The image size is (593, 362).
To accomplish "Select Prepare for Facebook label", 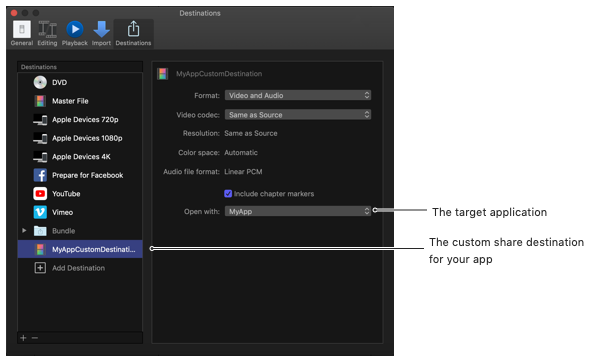I will coord(87,175).
